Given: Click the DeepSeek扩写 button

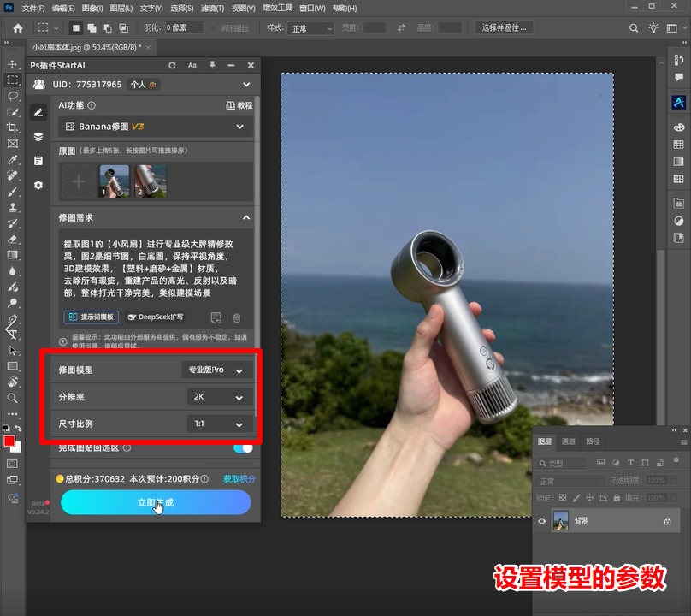Looking at the screenshot, I should pyautogui.click(x=155, y=317).
